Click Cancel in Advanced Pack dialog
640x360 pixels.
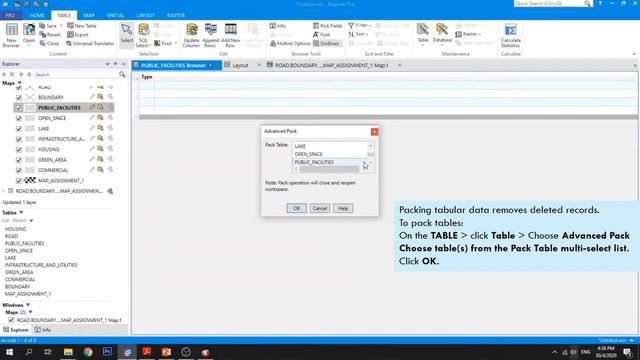tap(320, 208)
